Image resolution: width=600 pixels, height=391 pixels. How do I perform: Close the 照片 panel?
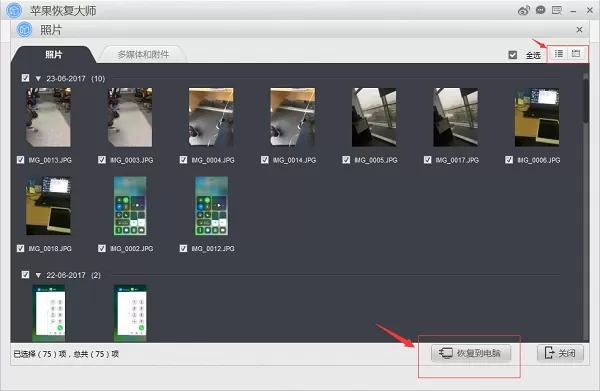pos(579,29)
